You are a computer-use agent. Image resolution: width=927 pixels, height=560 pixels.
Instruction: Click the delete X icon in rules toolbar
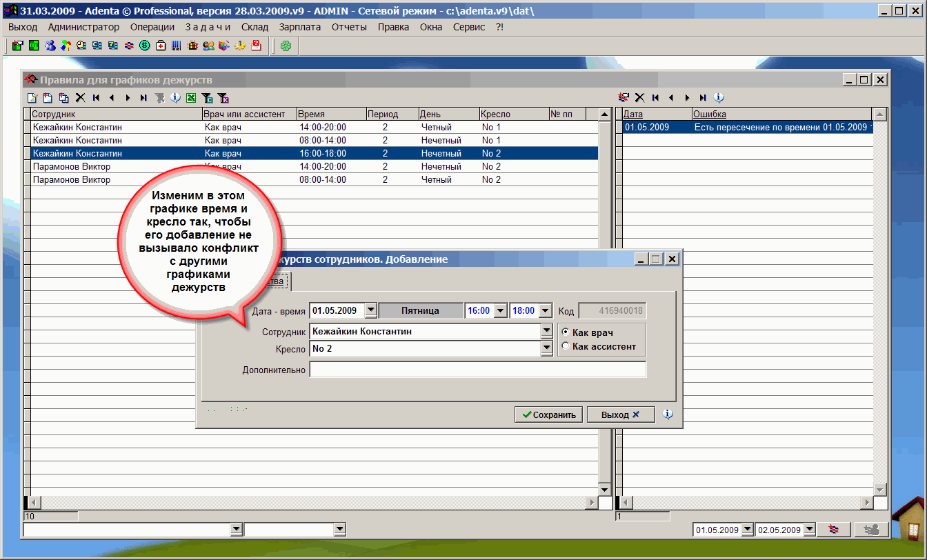pyautogui.click(x=80, y=98)
